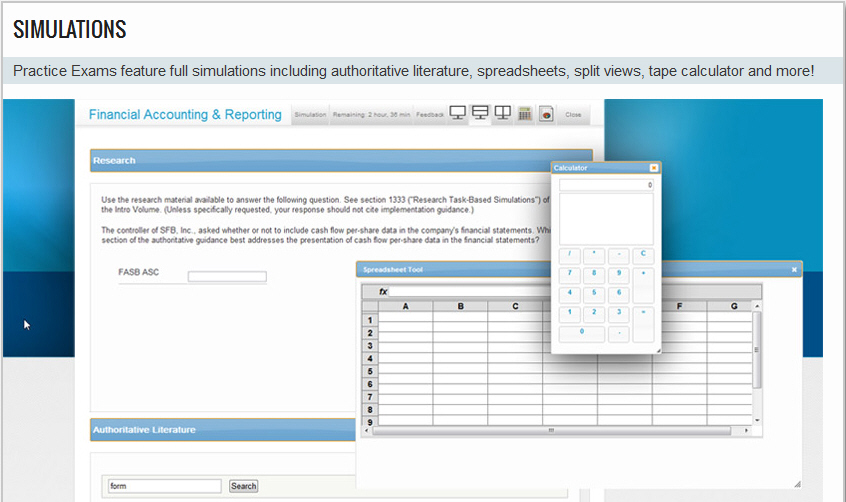Select cell A1 in the spreadsheet
Screen dimensions: 846x502
(406, 319)
